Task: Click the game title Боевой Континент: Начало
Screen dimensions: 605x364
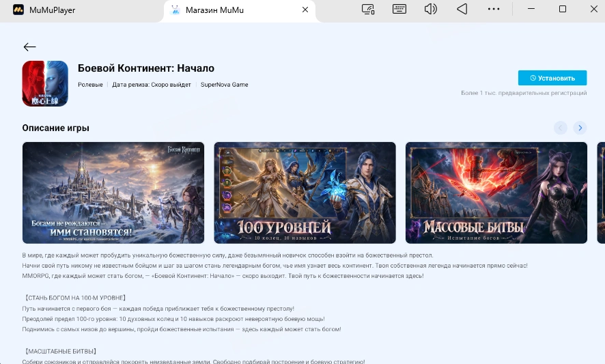Action: (x=146, y=68)
